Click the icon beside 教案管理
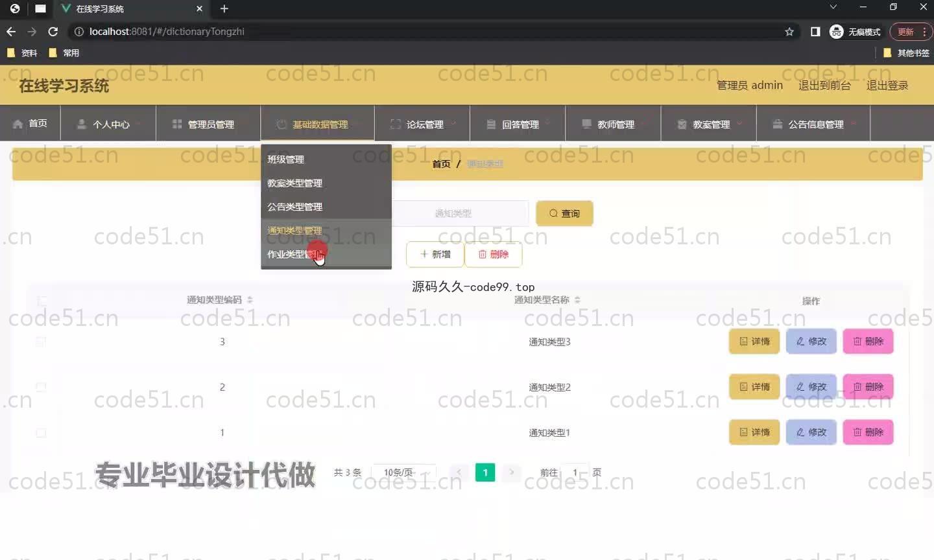This screenshot has width=934, height=560. coord(682,124)
